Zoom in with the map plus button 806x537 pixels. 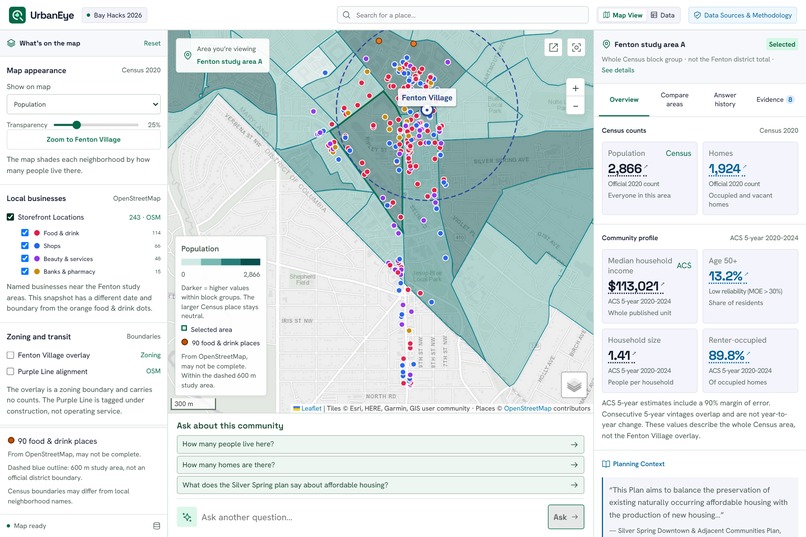tap(575, 88)
